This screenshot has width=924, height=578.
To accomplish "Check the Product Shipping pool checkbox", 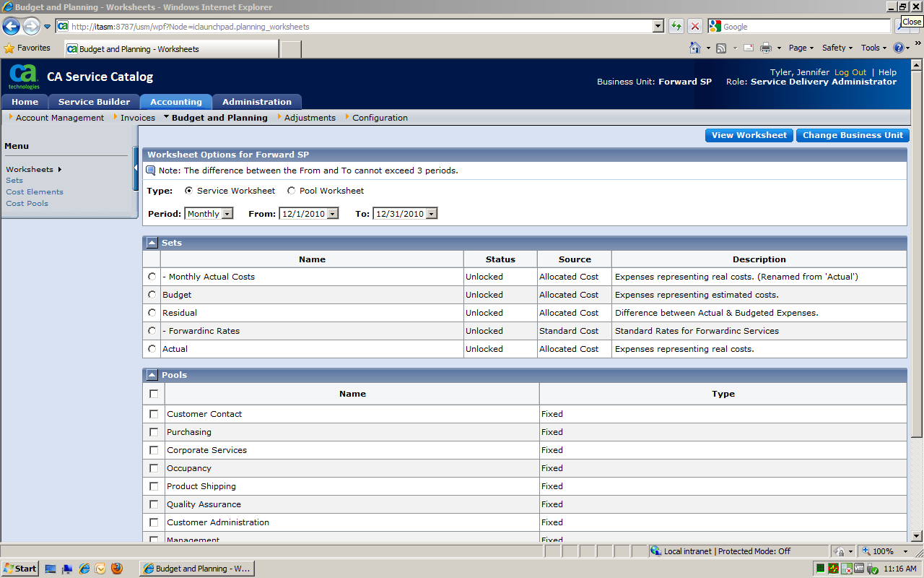I will click(x=153, y=486).
